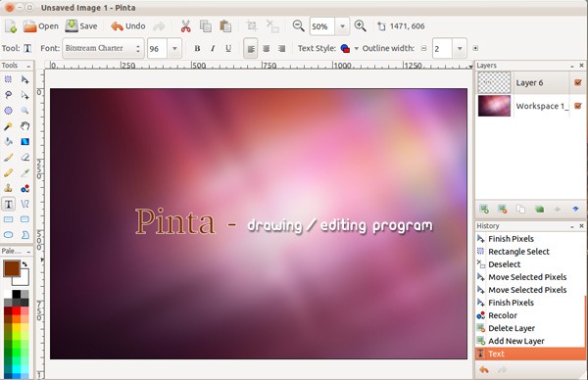Image resolution: width=588 pixels, height=380 pixels.
Task: Minimize the History panel
Action: point(572,226)
